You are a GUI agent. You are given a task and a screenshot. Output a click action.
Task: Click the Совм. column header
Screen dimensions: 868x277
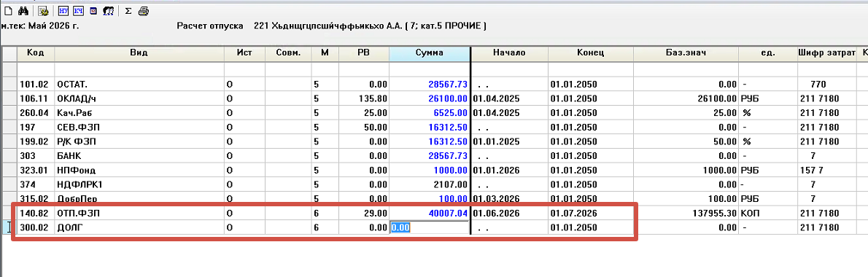tap(287, 53)
